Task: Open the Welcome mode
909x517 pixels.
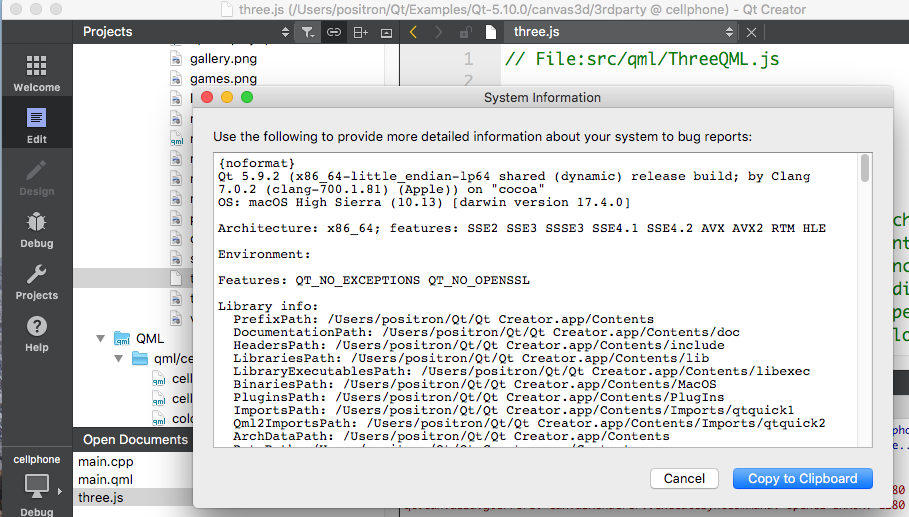Action: click(36, 73)
